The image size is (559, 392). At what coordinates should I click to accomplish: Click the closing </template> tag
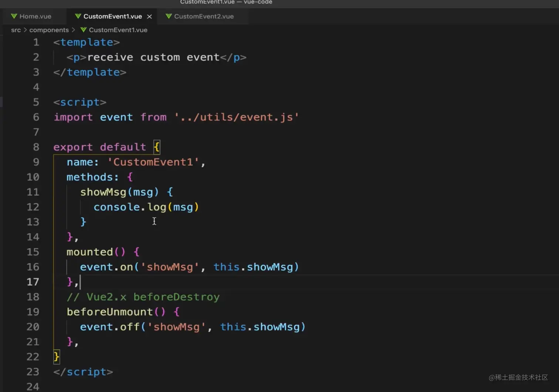click(90, 72)
